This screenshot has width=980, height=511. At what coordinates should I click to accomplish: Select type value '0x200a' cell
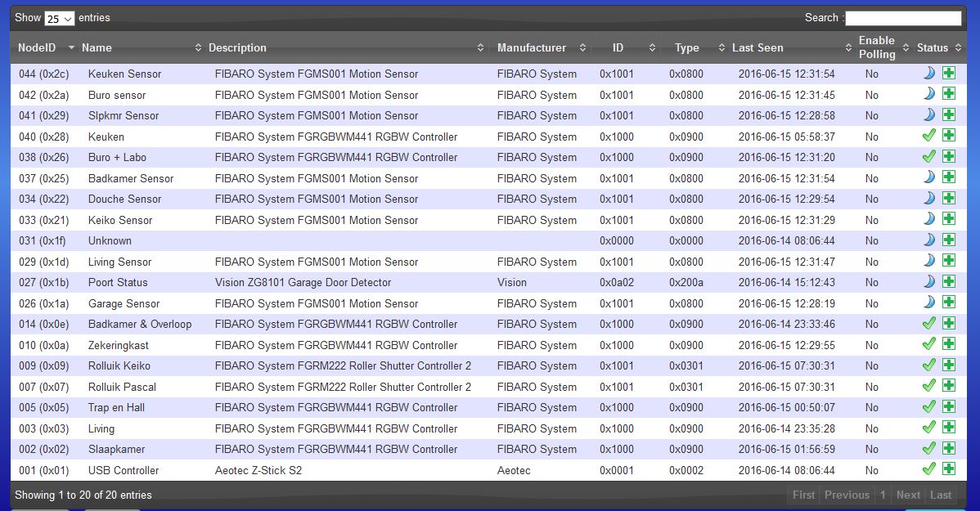pyautogui.click(x=686, y=282)
